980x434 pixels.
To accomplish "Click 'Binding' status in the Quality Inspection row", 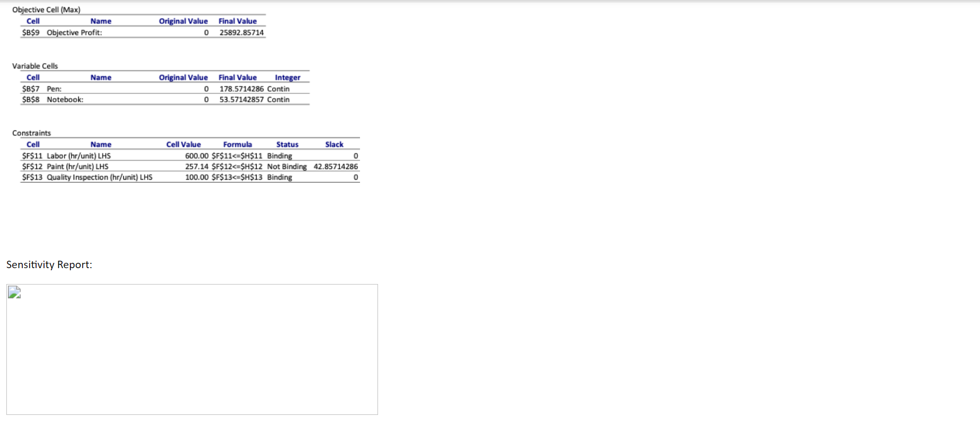I will [x=280, y=177].
